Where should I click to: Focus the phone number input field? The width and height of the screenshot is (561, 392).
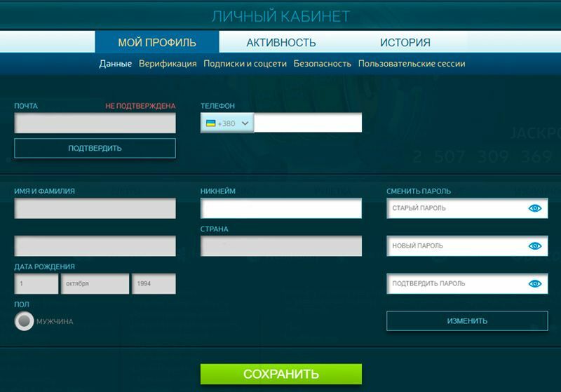pos(308,123)
